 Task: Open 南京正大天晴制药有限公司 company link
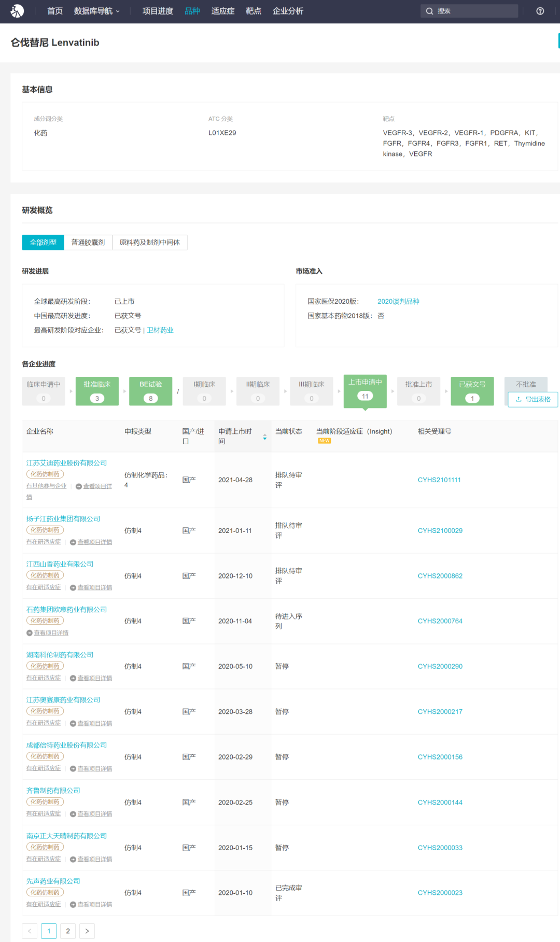(x=67, y=836)
